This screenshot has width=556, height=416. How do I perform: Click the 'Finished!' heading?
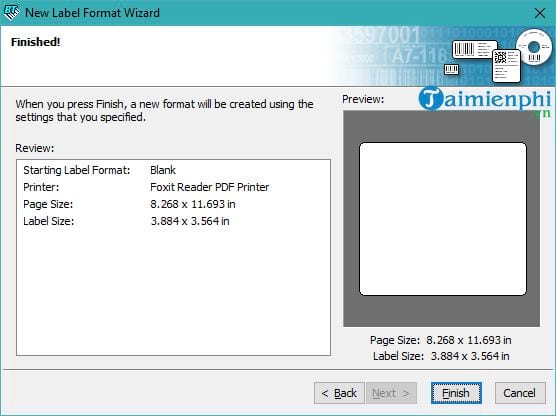[35, 42]
